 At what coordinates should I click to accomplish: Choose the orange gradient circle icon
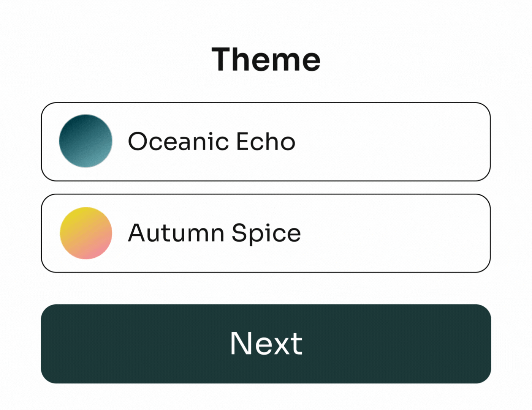click(x=86, y=233)
